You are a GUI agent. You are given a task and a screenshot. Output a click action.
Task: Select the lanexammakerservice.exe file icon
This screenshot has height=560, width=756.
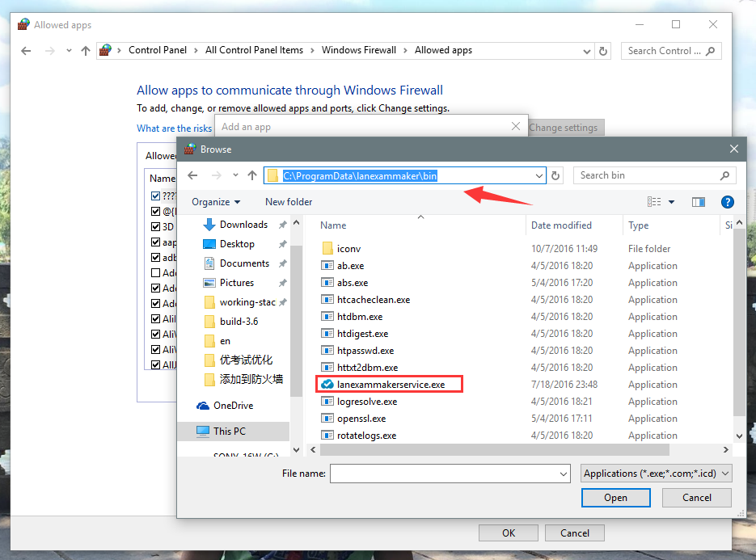coord(327,384)
